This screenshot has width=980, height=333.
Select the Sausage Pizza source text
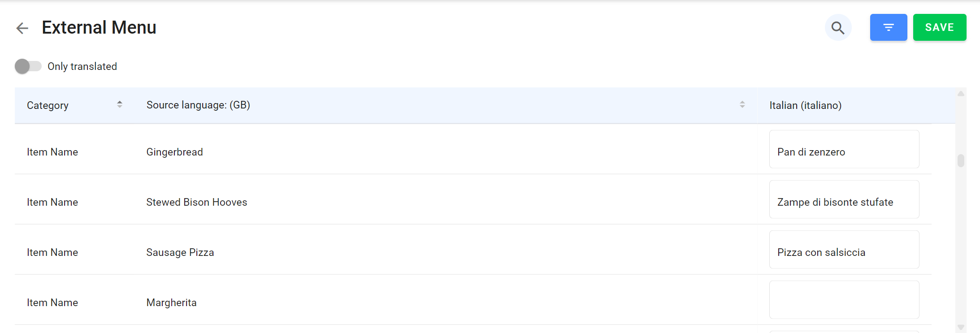180,253
